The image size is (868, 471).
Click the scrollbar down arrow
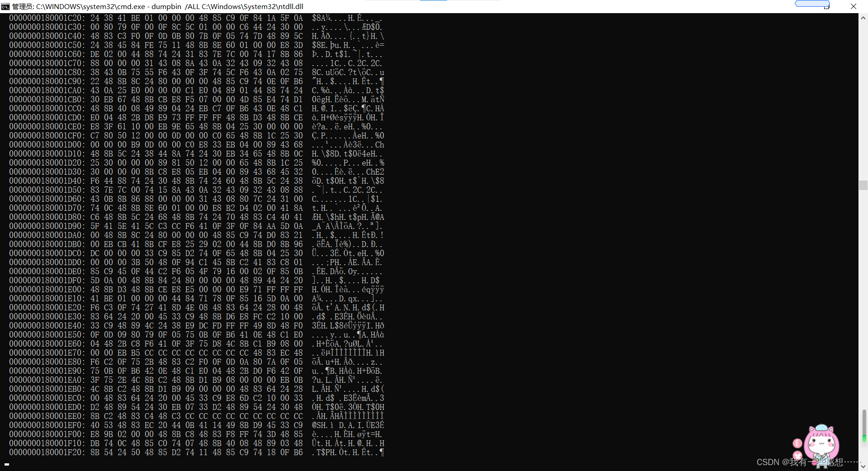(x=863, y=466)
